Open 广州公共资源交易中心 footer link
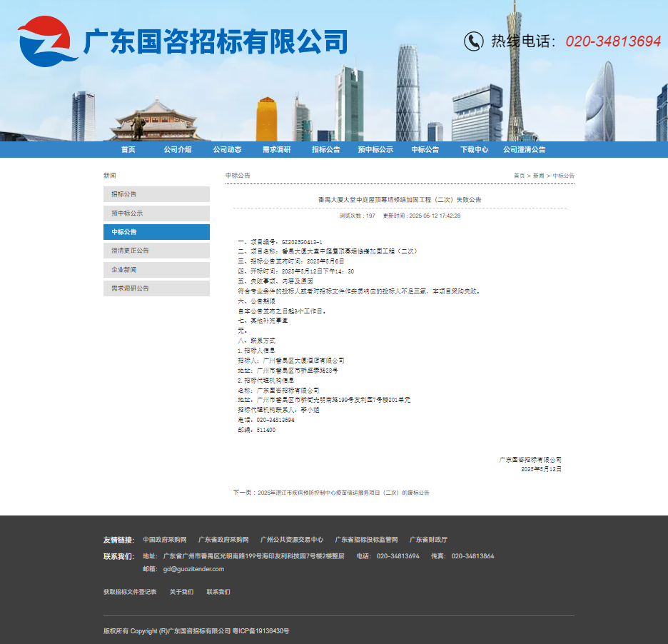 pos(291,540)
